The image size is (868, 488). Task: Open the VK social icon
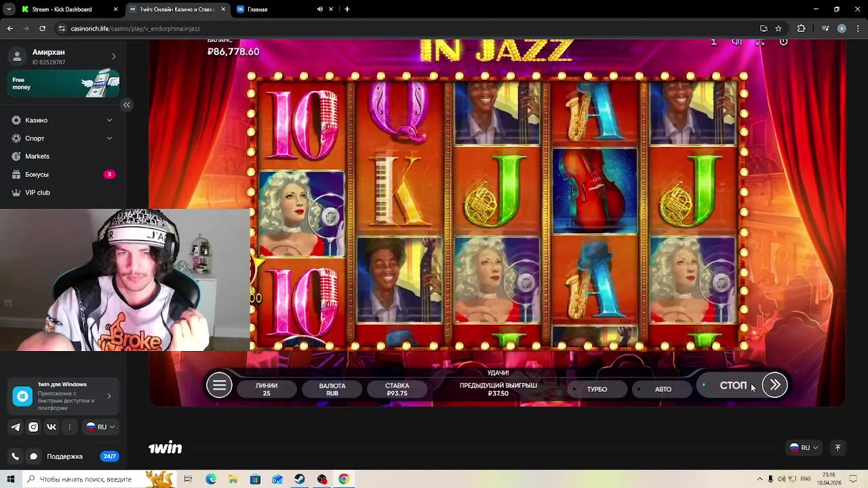tap(51, 427)
